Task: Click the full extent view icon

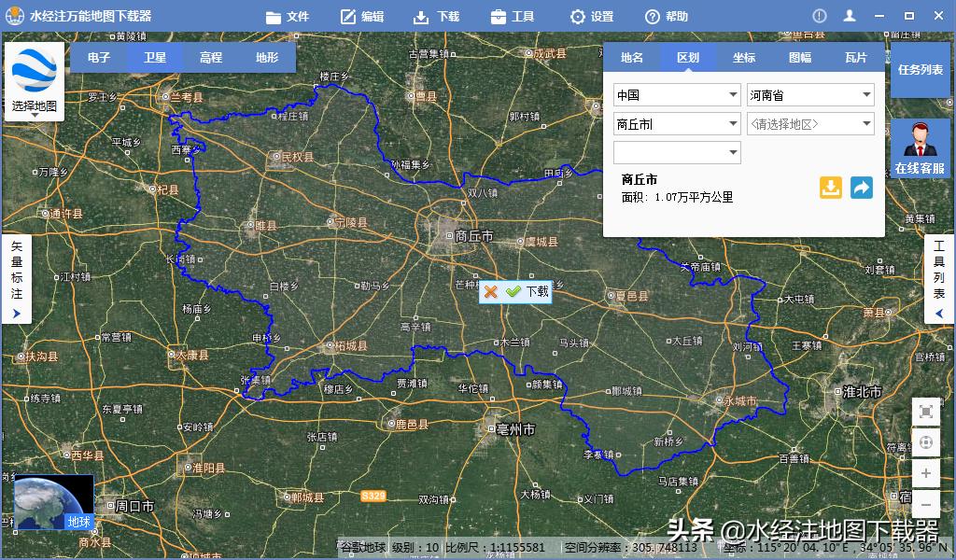Action: pos(926,412)
